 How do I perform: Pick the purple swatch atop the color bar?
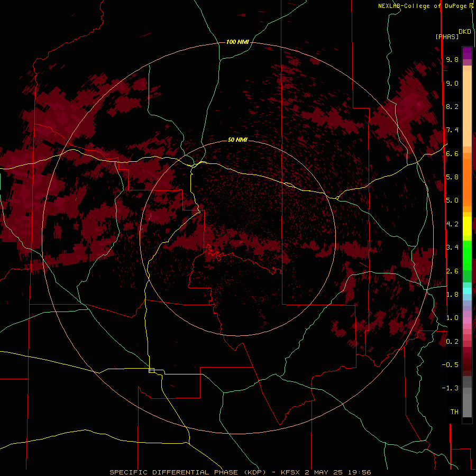pos(467,53)
